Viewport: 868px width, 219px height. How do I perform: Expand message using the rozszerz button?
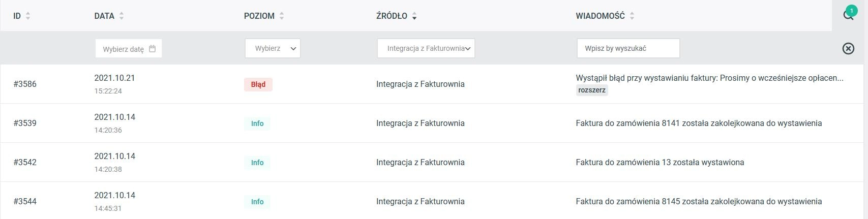point(592,90)
